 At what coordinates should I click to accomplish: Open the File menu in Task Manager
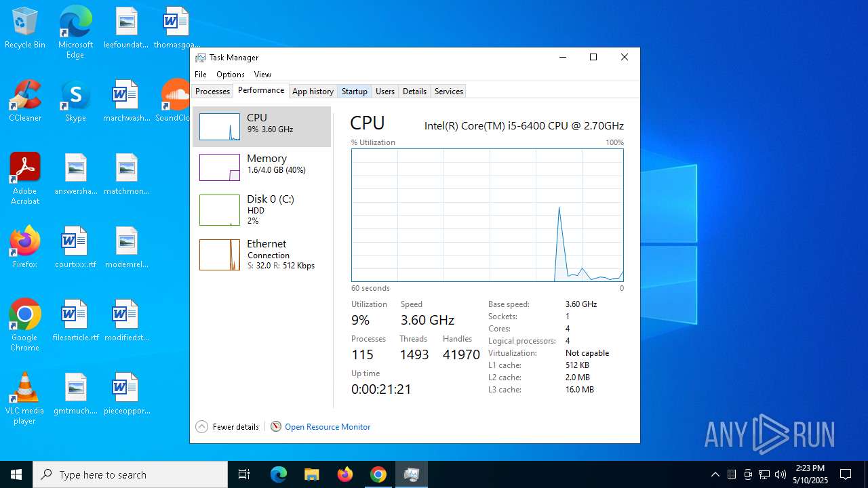point(201,75)
